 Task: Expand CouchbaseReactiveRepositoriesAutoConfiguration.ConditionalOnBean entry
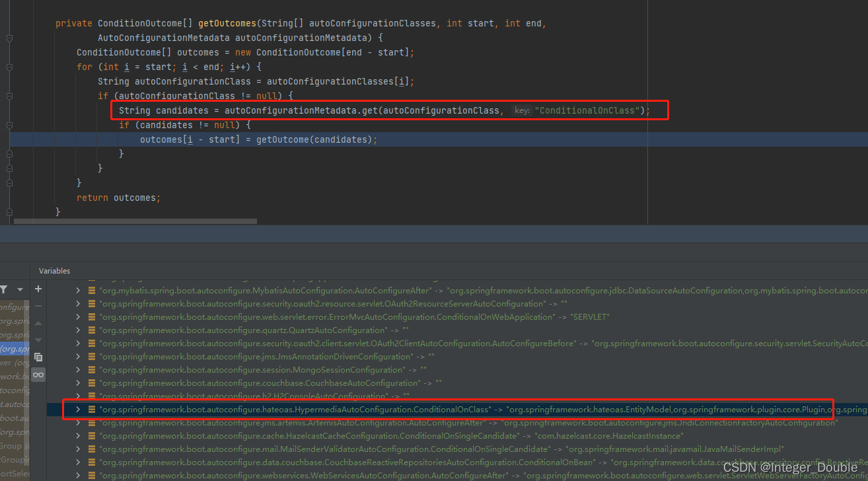[78, 462]
